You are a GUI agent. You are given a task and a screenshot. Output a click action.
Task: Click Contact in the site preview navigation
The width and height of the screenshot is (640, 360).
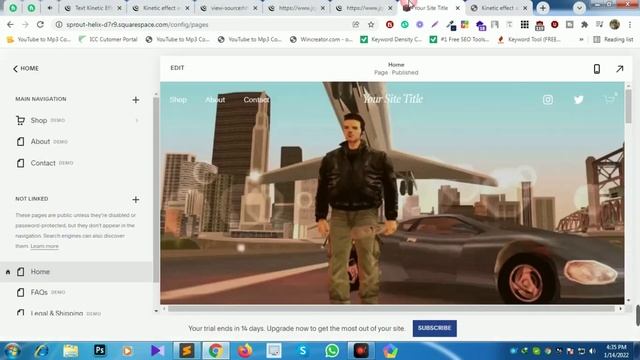coord(256,100)
